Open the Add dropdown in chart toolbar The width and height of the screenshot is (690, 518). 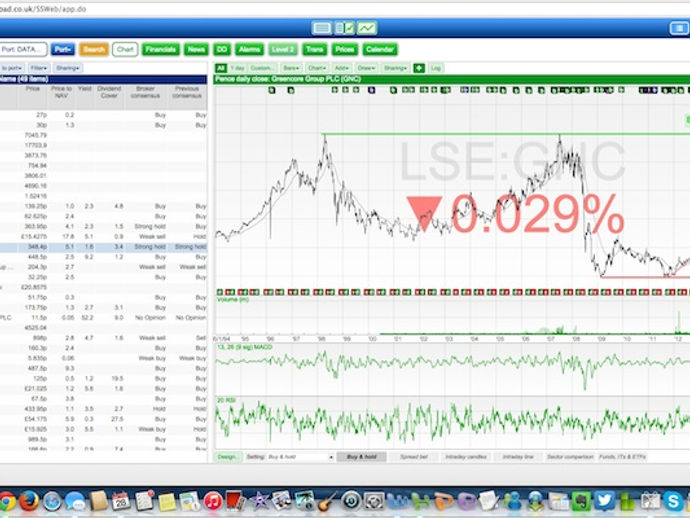pos(342,68)
